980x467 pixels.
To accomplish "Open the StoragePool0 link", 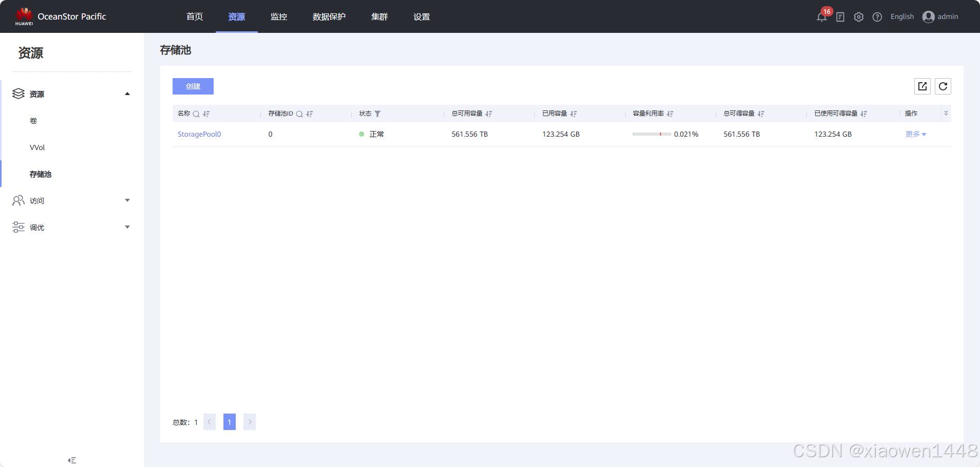I will pyautogui.click(x=199, y=134).
